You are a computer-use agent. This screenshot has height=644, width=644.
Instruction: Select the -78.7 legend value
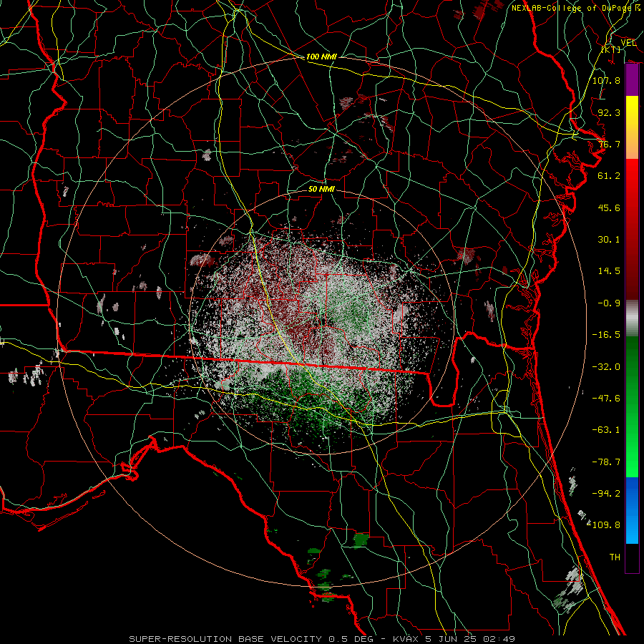pos(606,462)
